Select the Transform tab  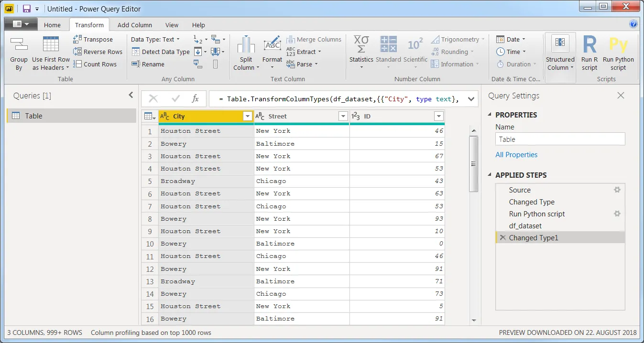coord(89,25)
